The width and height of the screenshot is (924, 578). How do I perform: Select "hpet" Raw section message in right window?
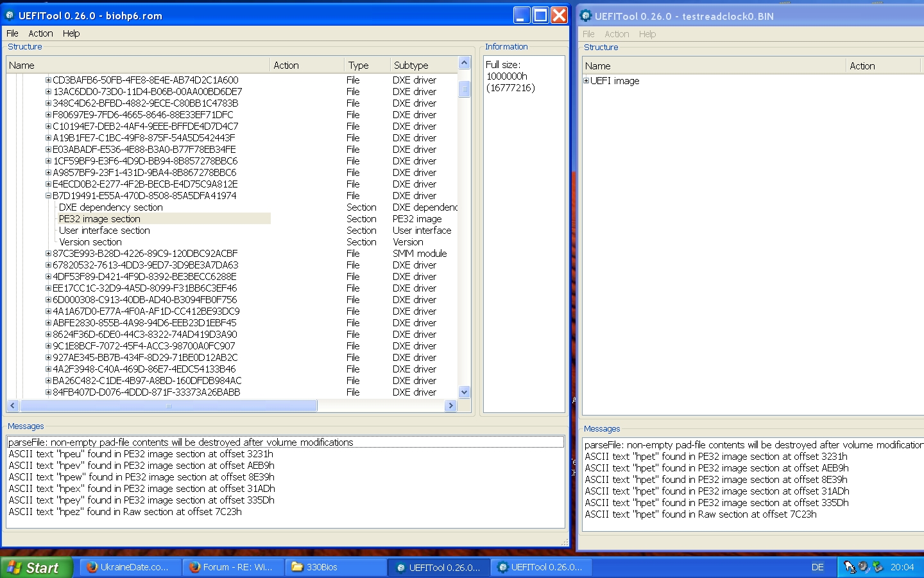click(701, 514)
